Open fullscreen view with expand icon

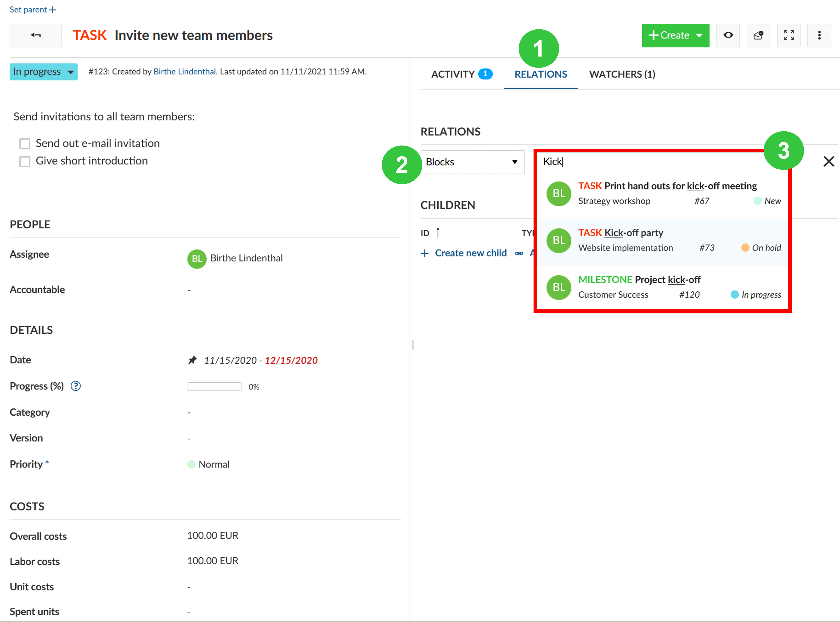(789, 35)
